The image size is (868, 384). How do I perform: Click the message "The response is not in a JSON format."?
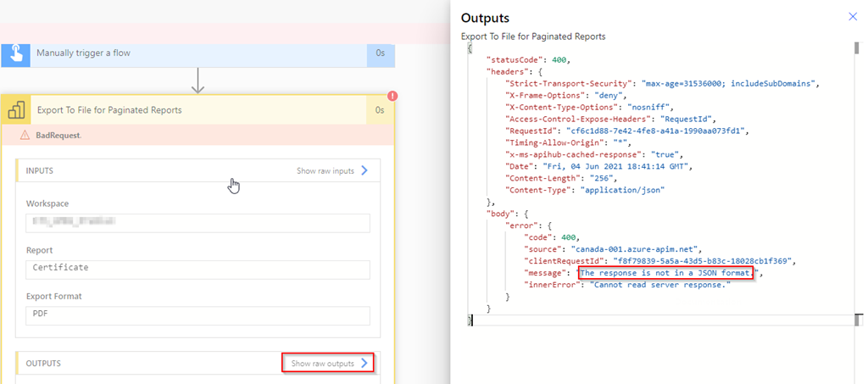666,273
